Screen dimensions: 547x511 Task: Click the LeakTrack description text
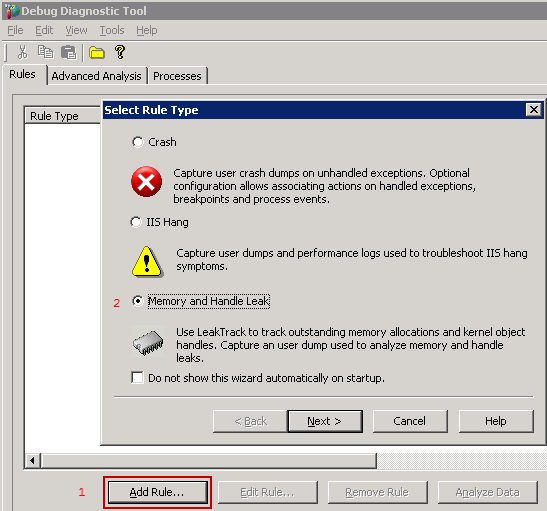350,345
